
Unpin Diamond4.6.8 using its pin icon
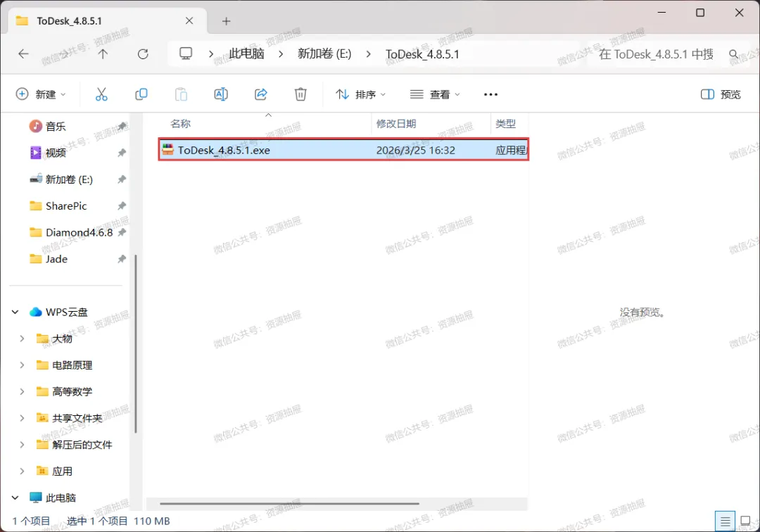click(122, 232)
